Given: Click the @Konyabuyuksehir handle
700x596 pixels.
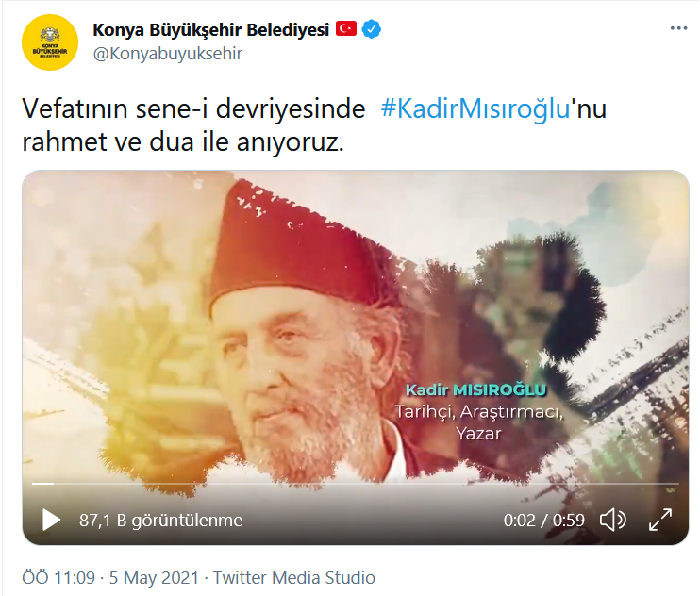Looking at the screenshot, I should (x=167, y=54).
